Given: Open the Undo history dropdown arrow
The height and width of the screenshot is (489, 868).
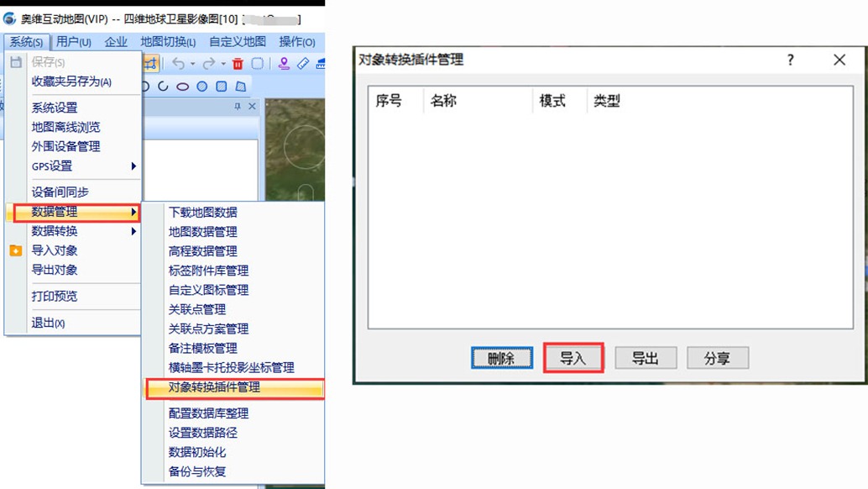Looking at the screenshot, I should (x=192, y=64).
